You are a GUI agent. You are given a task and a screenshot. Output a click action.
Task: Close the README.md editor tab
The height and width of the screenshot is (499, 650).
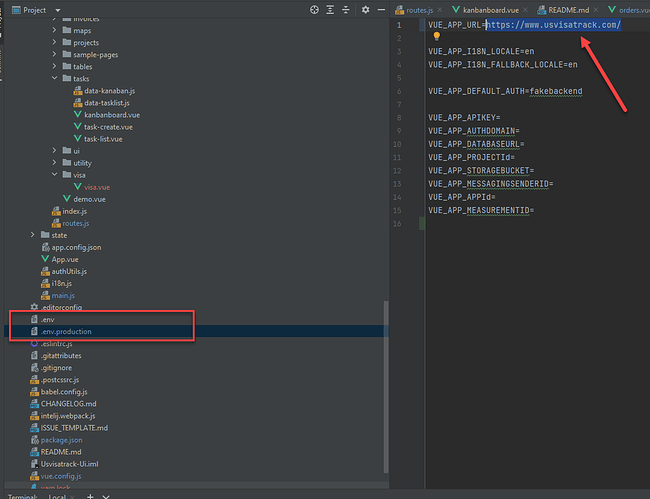tap(596, 10)
